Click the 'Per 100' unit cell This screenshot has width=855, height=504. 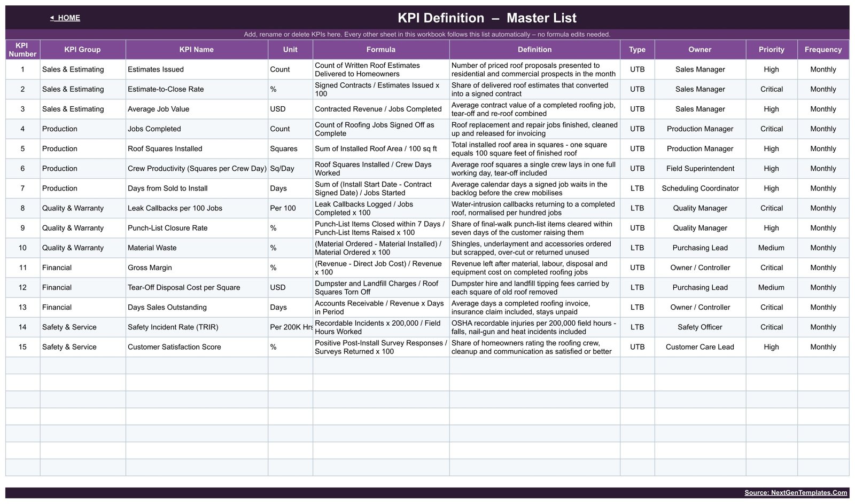click(x=290, y=208)
